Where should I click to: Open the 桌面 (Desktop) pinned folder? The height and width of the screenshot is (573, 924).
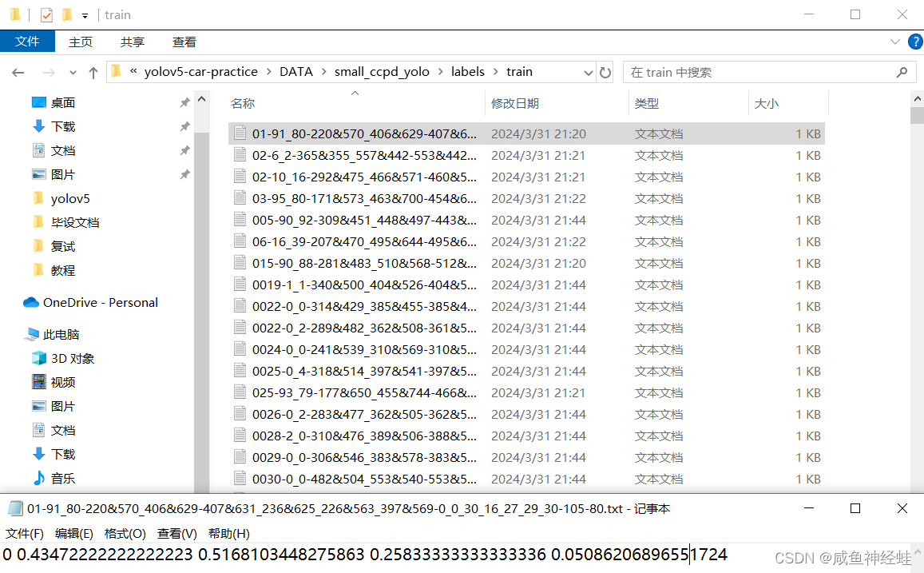(61, 101)
